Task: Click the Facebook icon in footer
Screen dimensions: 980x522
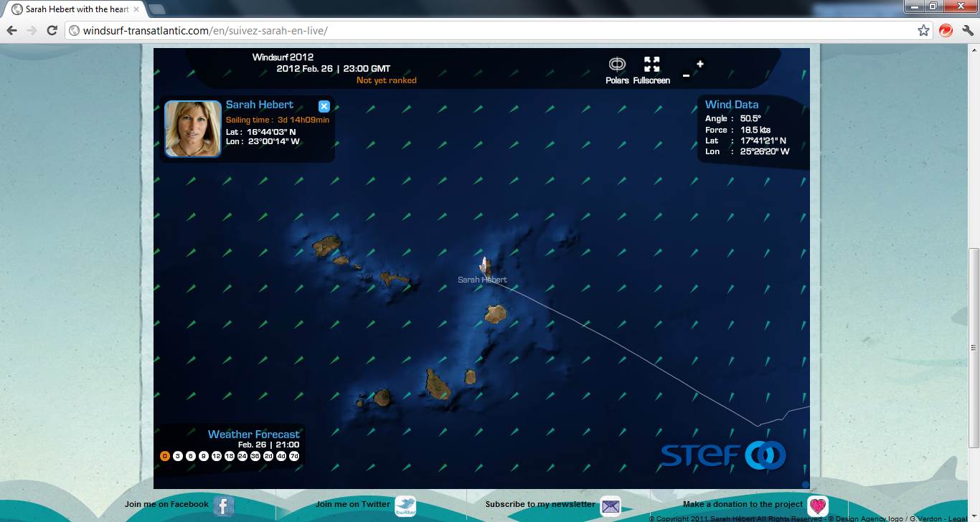Action: 223,506
